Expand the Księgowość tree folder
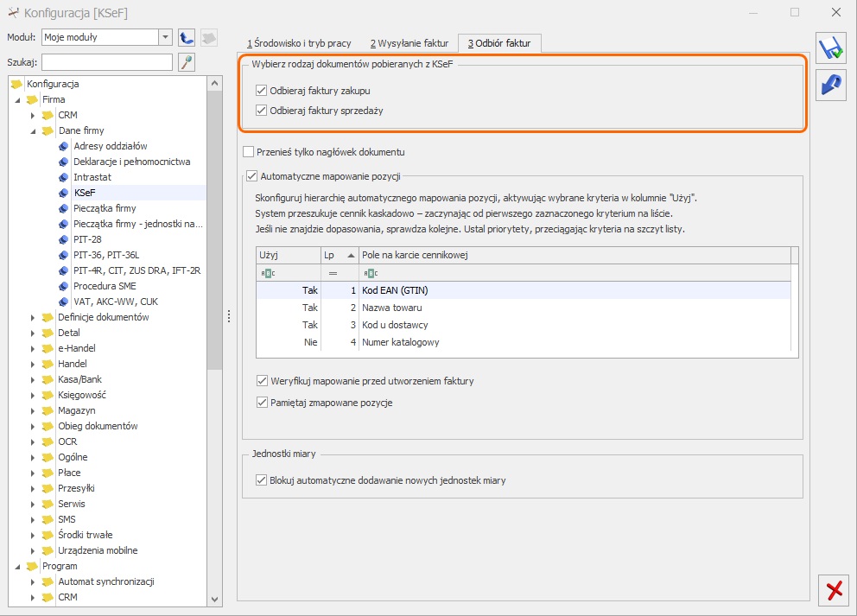 tap(33, 395)
